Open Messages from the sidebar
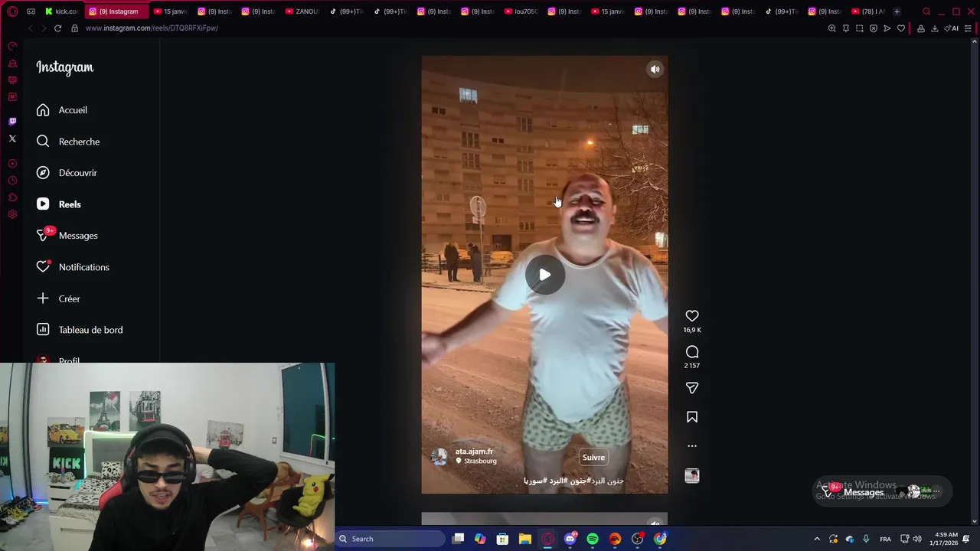Image resolution: width=980 pixels, height=551 pixels. [x=67, y=236]
